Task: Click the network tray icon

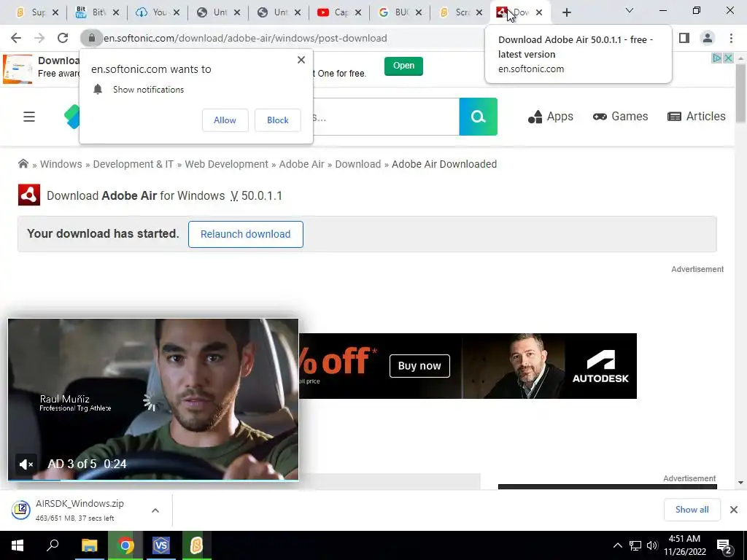Action: (x=635, y=545)
